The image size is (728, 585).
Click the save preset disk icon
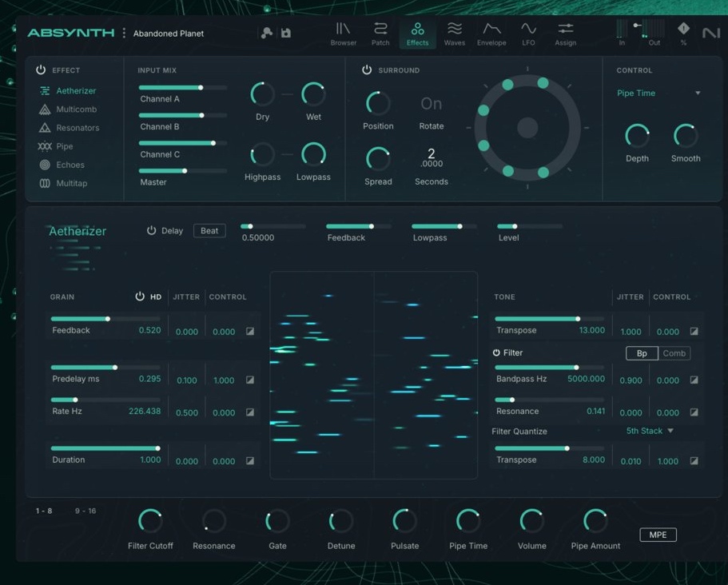[286, 33]
